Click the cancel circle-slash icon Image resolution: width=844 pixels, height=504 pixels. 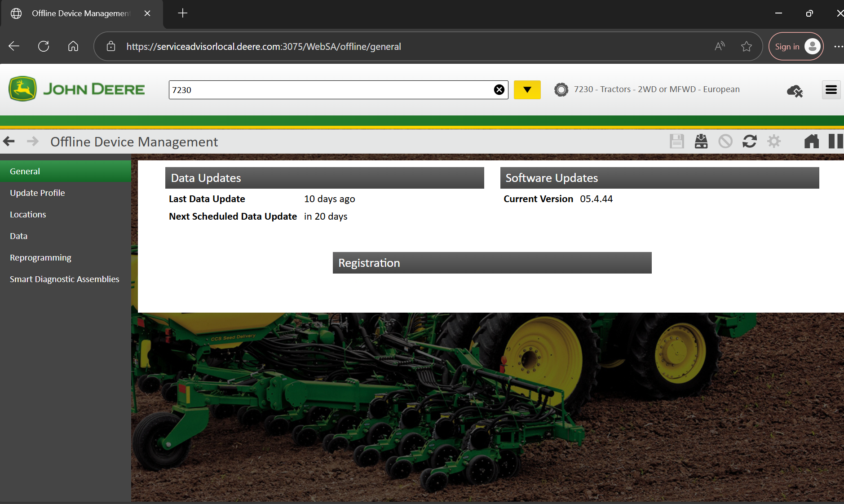coord(725,141)
